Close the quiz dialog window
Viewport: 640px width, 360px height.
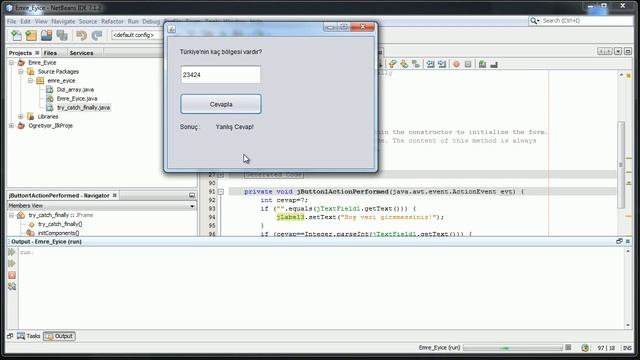[362, 27]
